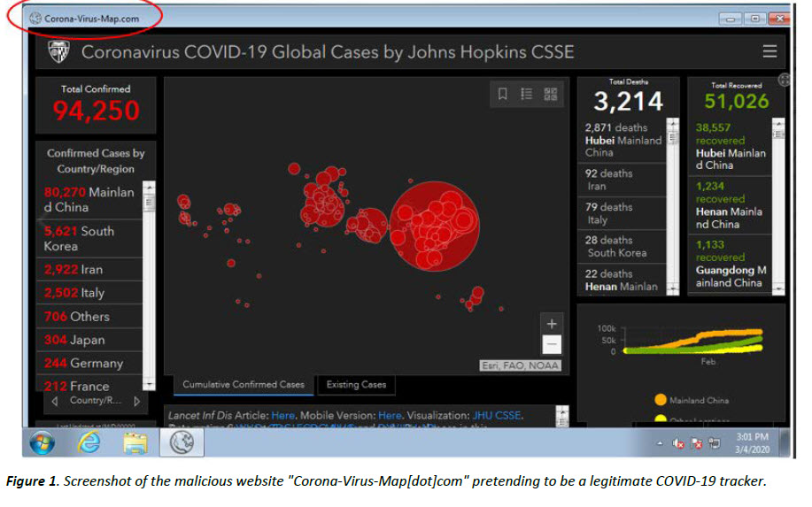Screen dimensions: 812x507
Task: Open the Mobile Version Here link
Action: (x=390, y=416)
